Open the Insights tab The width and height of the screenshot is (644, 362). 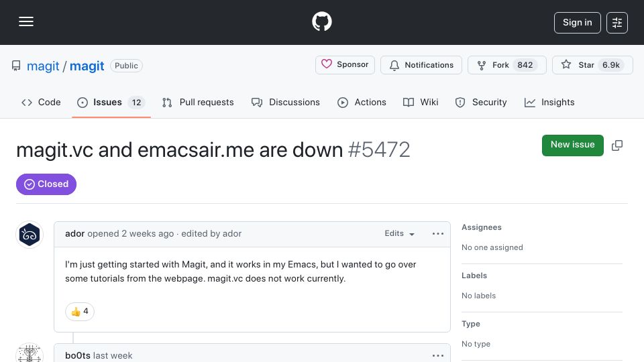549,102
